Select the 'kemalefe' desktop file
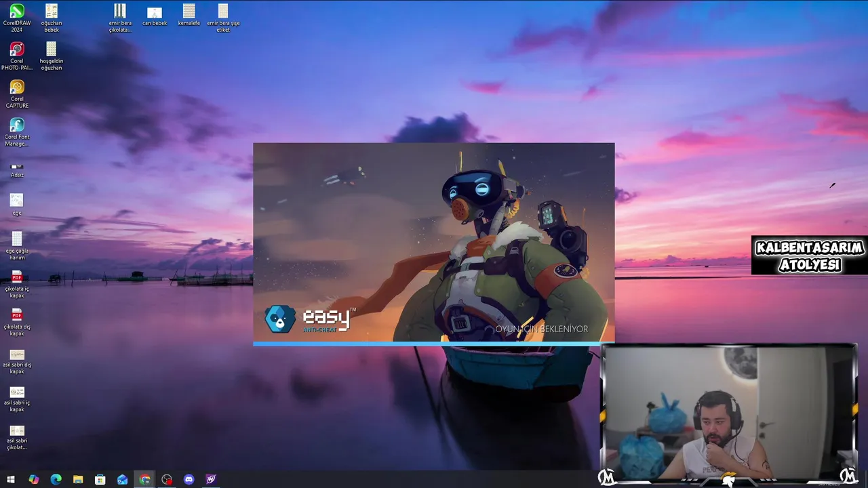The height and width of the screenshot is (488, 868). [x=189, y=15]
